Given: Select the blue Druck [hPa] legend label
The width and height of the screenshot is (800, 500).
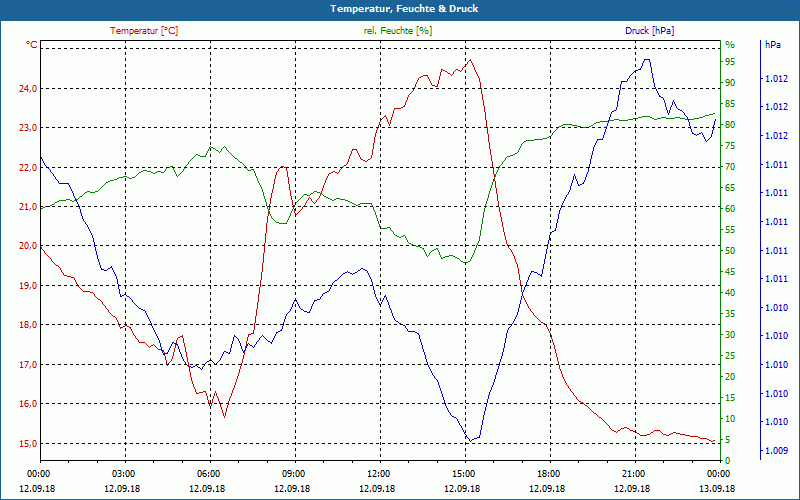Looking at the screenshot, I should point(649,31).
